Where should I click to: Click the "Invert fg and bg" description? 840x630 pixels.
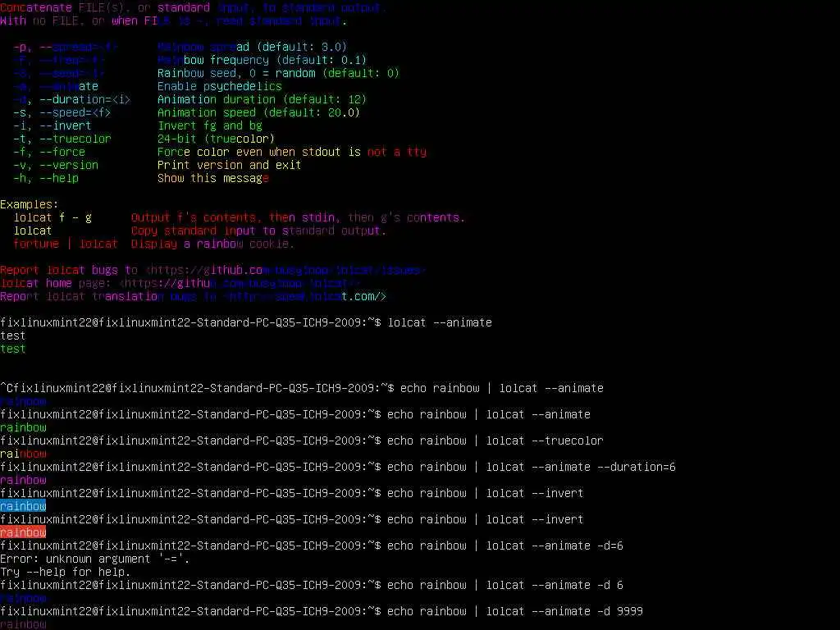209,126
